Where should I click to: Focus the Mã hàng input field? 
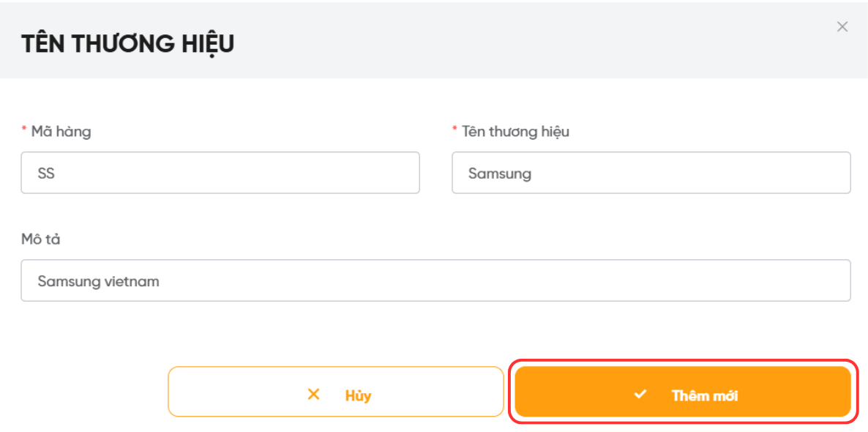click(x=220, y=173)
